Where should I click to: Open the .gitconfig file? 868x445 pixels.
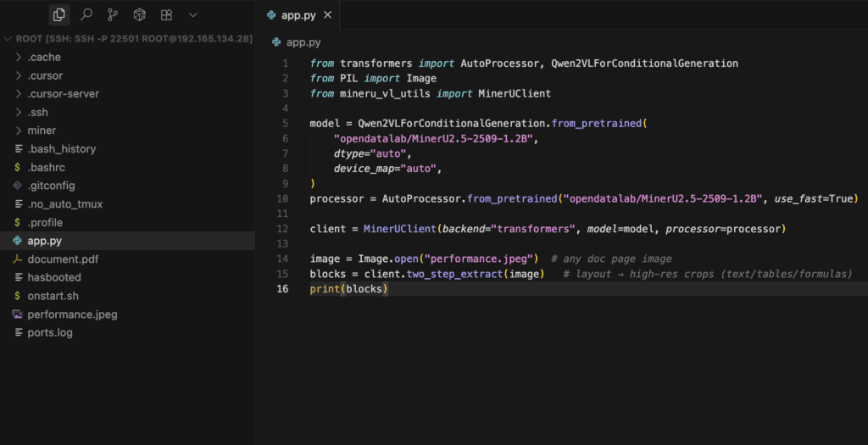[51, 186]
